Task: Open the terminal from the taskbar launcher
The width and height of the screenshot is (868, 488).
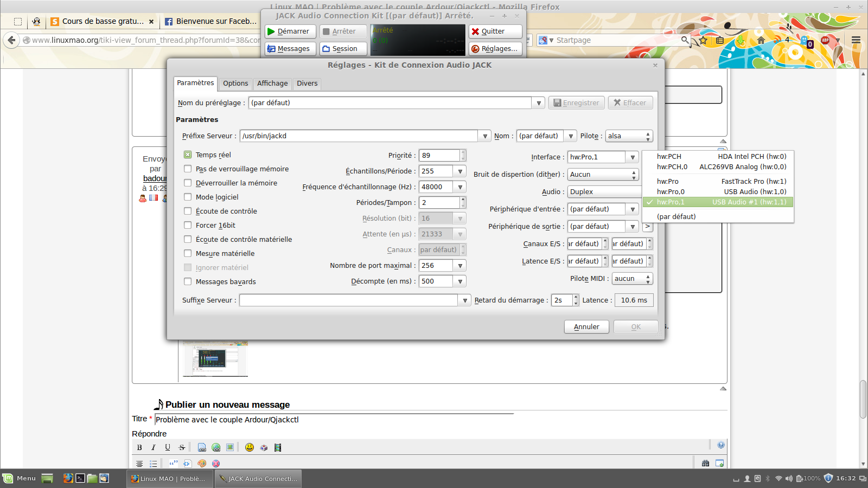Action: 80,478
